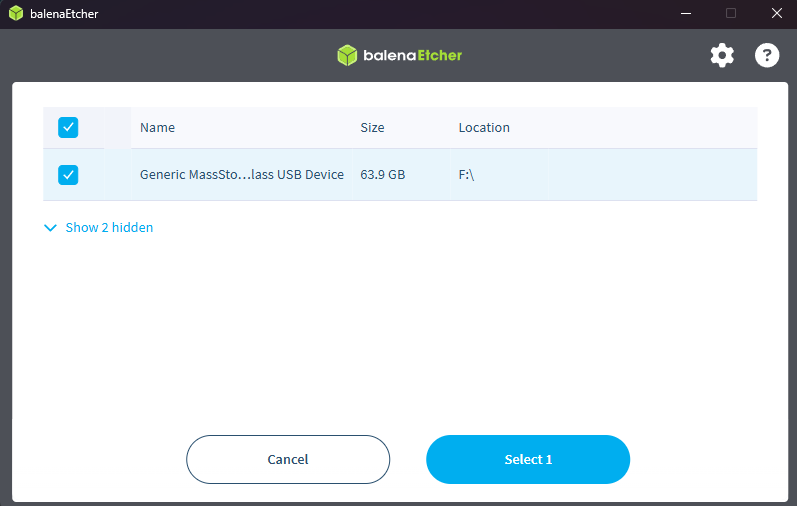Toggle the select-all checkbox in table header
Image resolution: width=797 pixels, height=506 pixels.
pyautogui.click(x=68, y=127)
